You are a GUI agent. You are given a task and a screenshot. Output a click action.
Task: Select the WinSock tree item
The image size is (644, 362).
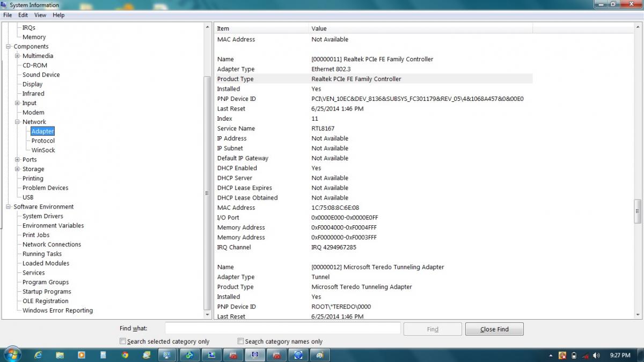[x=43, y=150]
